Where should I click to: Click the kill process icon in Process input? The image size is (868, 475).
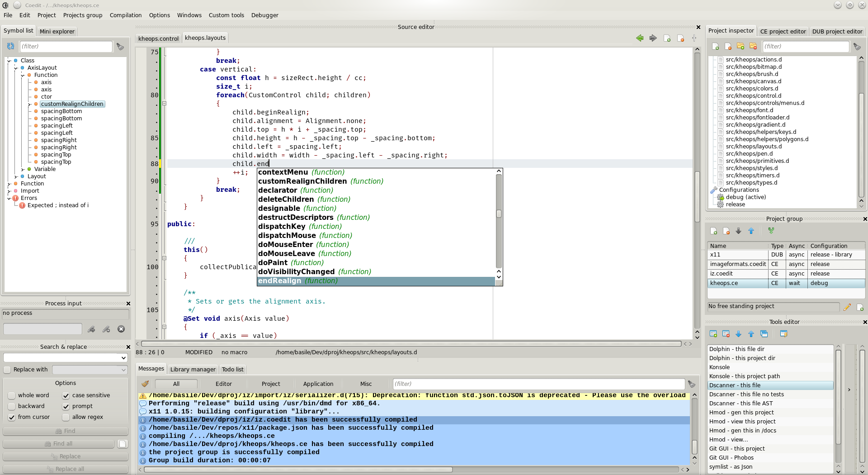(121, 329)
